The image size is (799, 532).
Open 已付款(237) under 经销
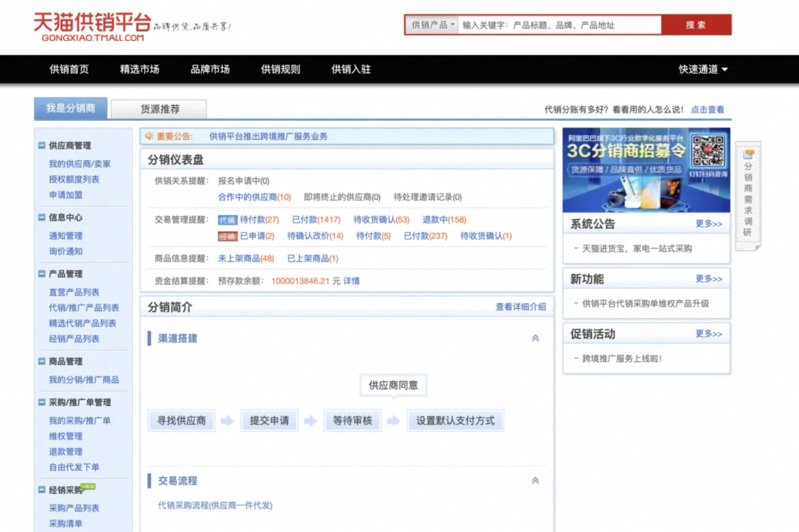point(425,236)
